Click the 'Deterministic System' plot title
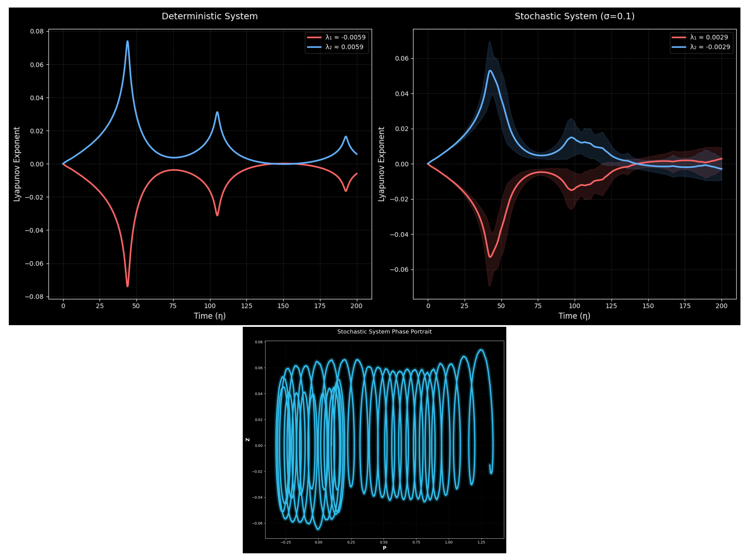The height and width of the screenshot is (560, 748). pos(210,16)
